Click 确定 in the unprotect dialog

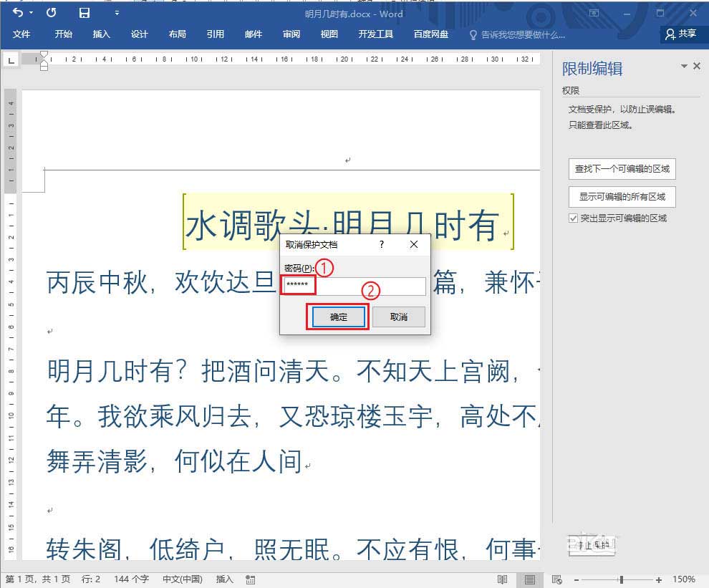click(x=338, y=317)
